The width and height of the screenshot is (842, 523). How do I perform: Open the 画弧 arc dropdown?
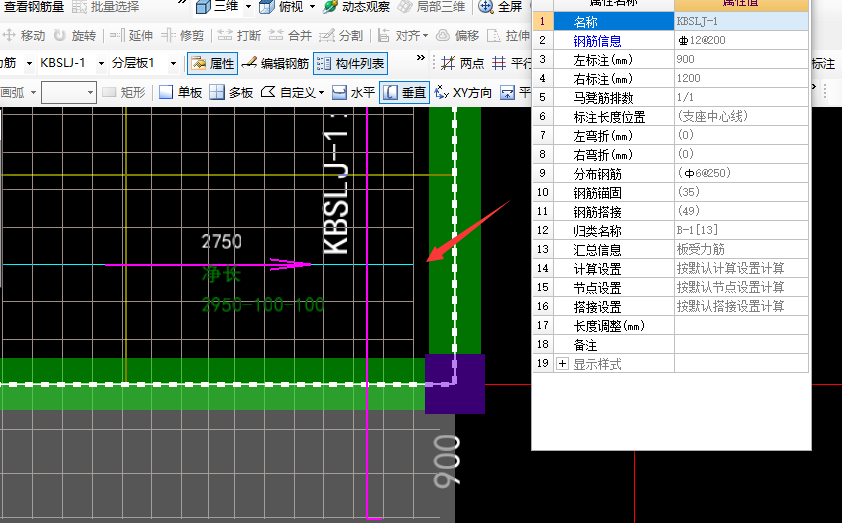coord(33,92)
